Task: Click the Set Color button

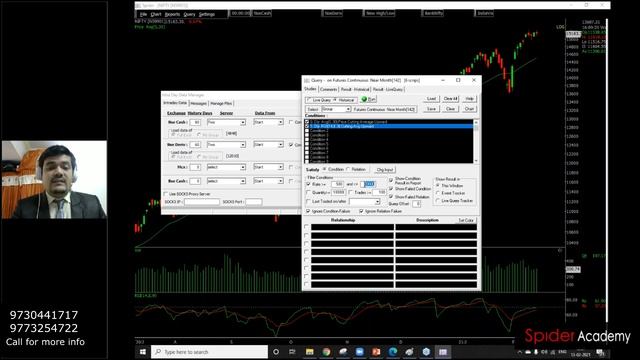Action: click(466, 220)
